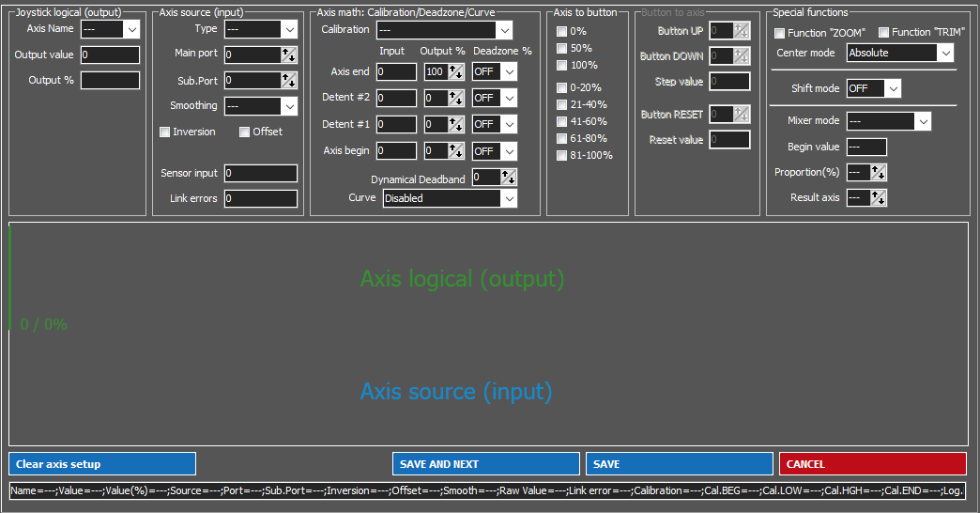Open the Center mode dropdown
The width and height of the screenshot is (980, 513).
900,54
